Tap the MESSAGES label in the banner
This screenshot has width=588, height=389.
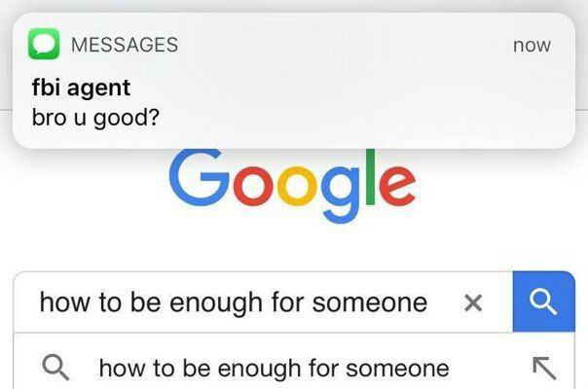(x=125, y=45)
